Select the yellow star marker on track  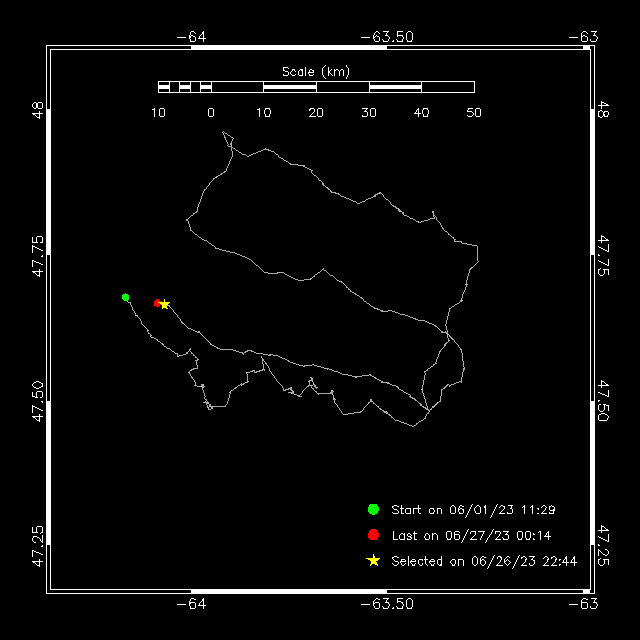click(x=164, y=304)
